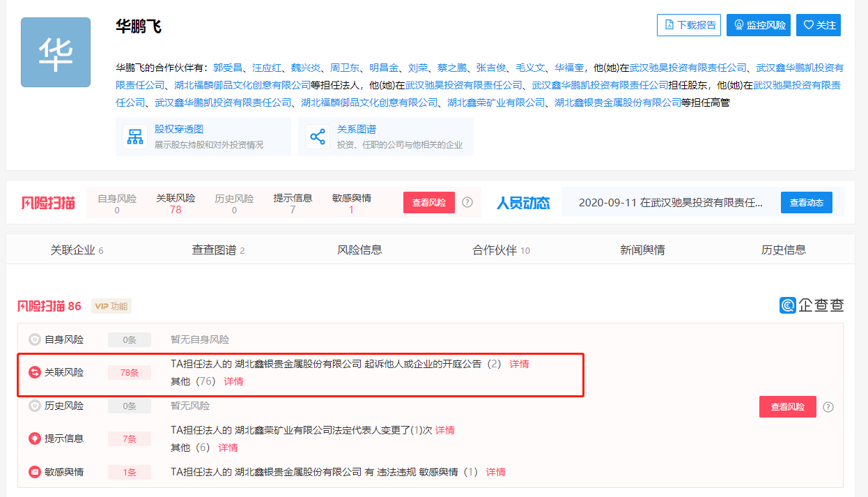Open partner link 魏兴炎
The image size is (868, 497).
pos(306,68)
